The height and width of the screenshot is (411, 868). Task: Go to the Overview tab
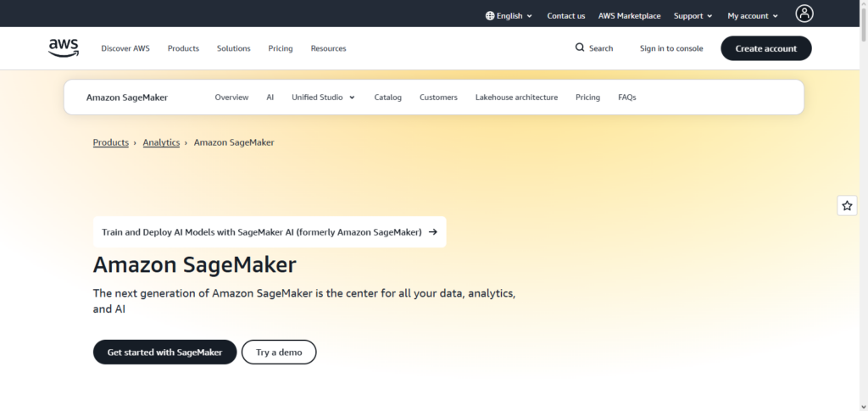[x=231, y=97]
